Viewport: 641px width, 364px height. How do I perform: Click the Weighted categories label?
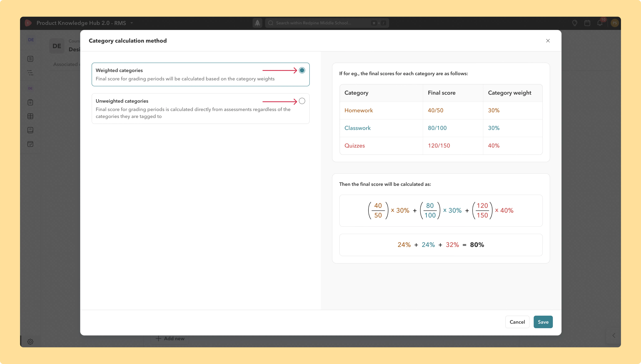click(x=119, y=70)
